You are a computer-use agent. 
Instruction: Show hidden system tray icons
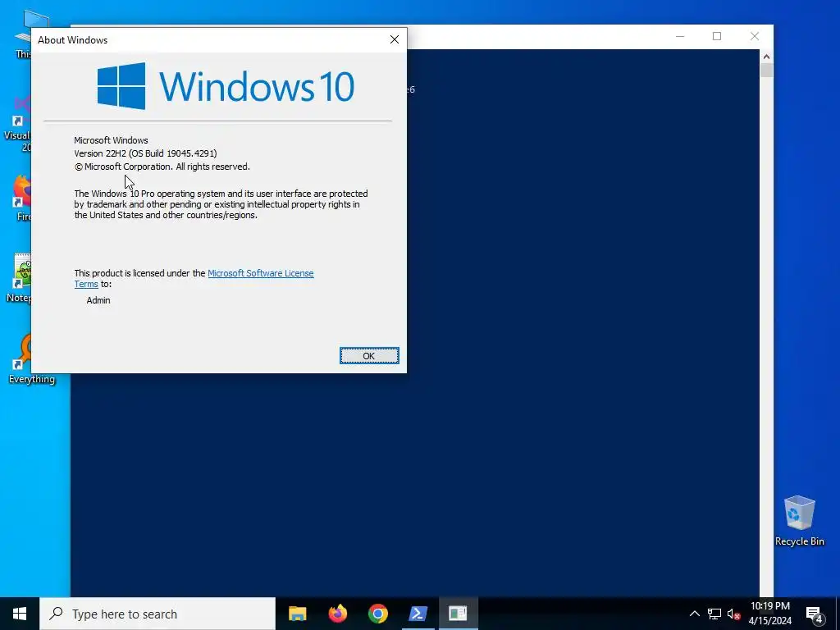(x=694, y=614)
